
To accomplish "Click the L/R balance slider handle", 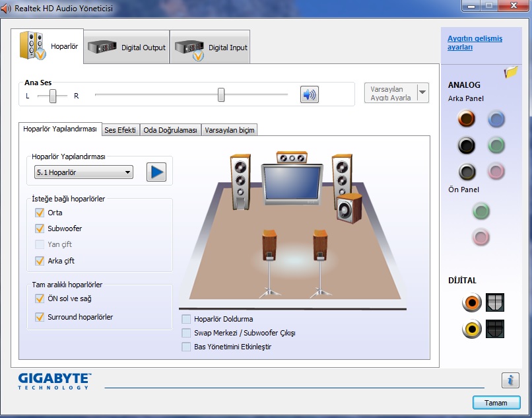I will tap(53, 96).
